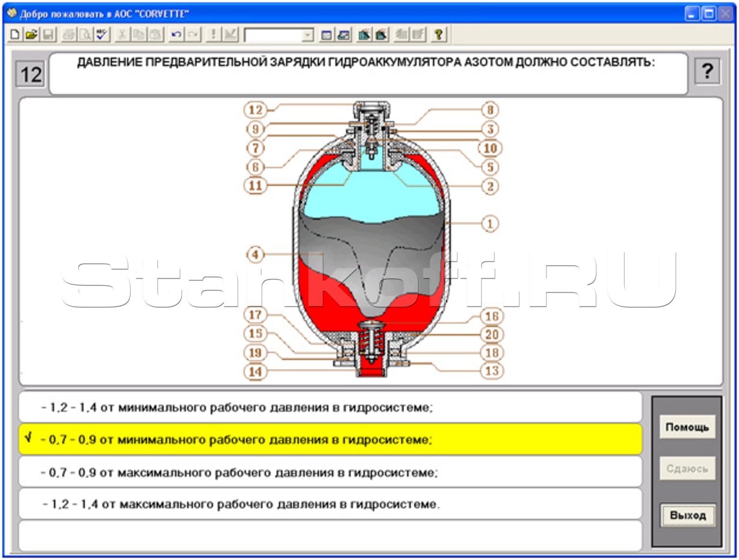
Task: Click the Cut scissors icon
Action: 122,35
